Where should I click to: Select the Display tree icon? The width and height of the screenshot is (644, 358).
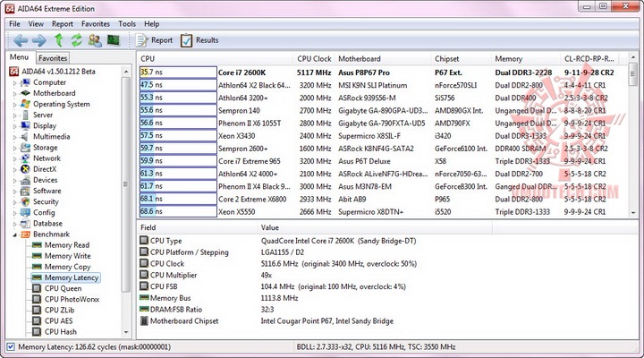coord(25,126)
